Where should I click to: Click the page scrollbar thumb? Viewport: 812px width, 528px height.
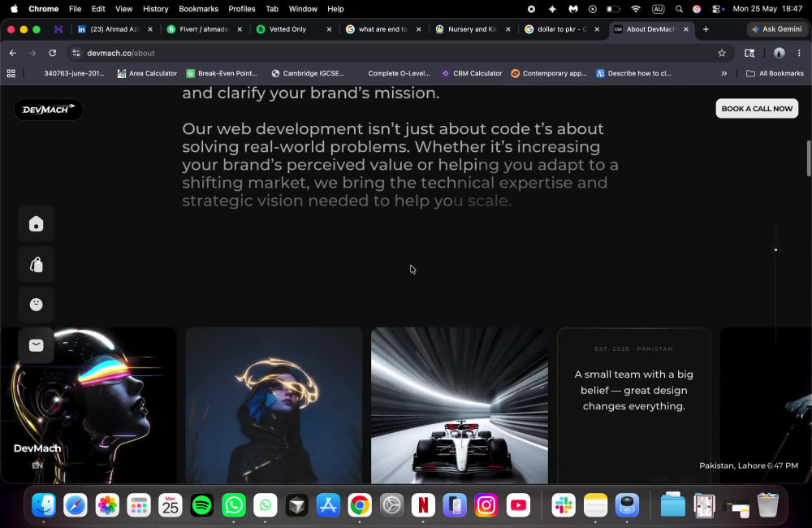pyautogui.click(x=809, y=158)
